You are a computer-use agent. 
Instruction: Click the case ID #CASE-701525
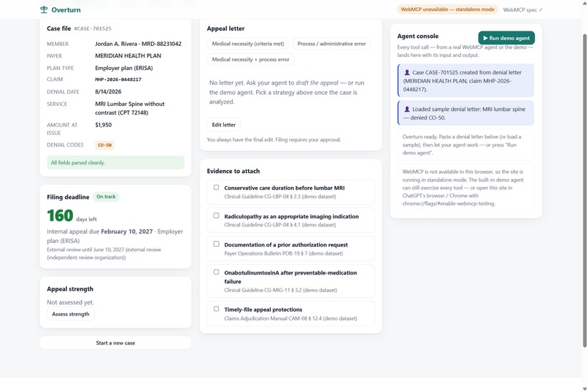(x=93, y=28)
